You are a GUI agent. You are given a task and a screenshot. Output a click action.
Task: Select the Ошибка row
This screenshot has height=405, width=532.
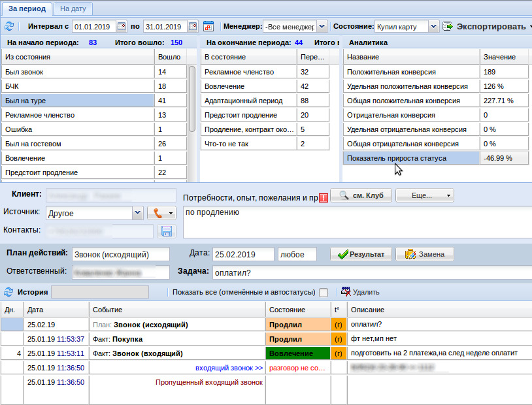pos(94,129)
